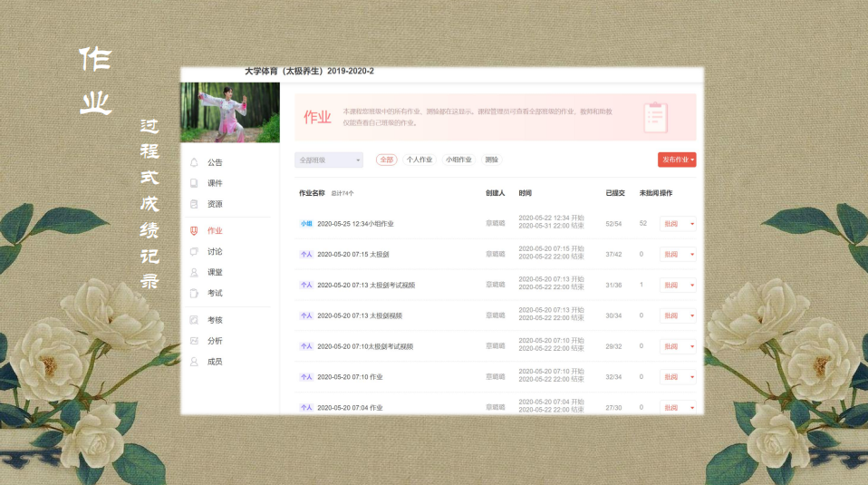Image resolution: width=868 pixels, height=485 pixels.
Task: Select the 讨论 discussion icon
Action: click(x=194, y=252)
